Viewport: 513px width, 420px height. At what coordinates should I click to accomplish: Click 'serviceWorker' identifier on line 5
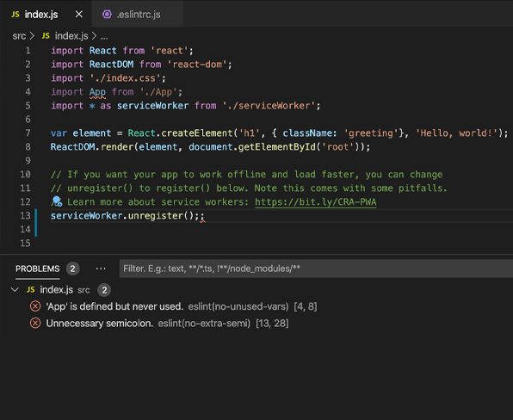coord(153,106)
